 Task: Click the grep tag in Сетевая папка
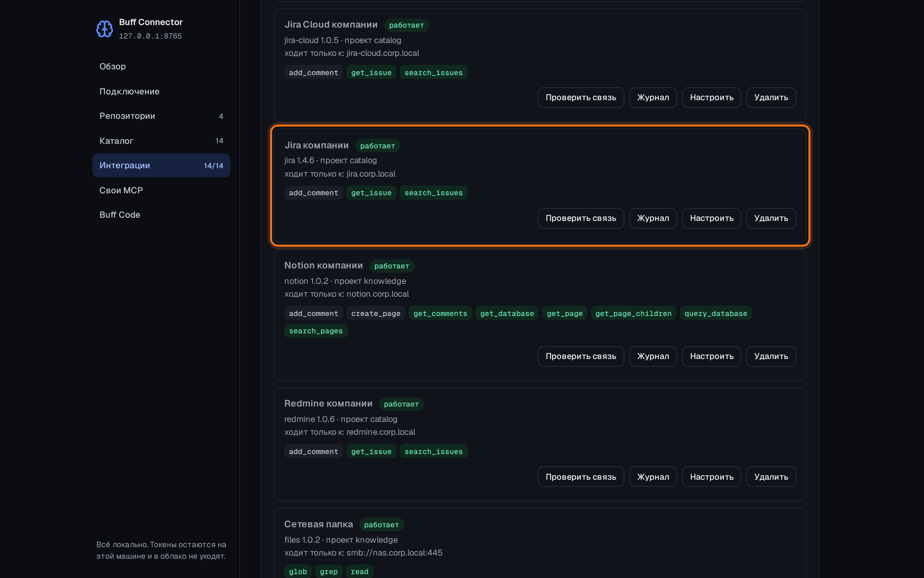328,572
